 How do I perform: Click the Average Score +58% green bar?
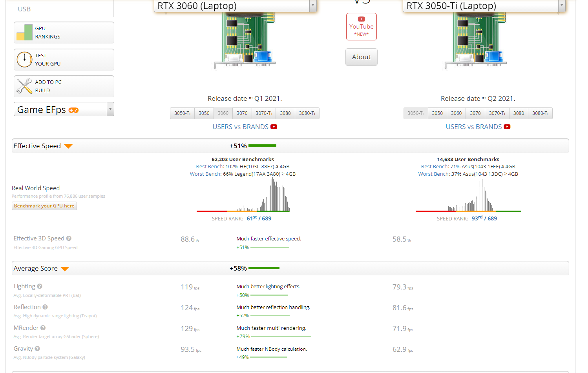pyautogui.click(x=264, y=268)
